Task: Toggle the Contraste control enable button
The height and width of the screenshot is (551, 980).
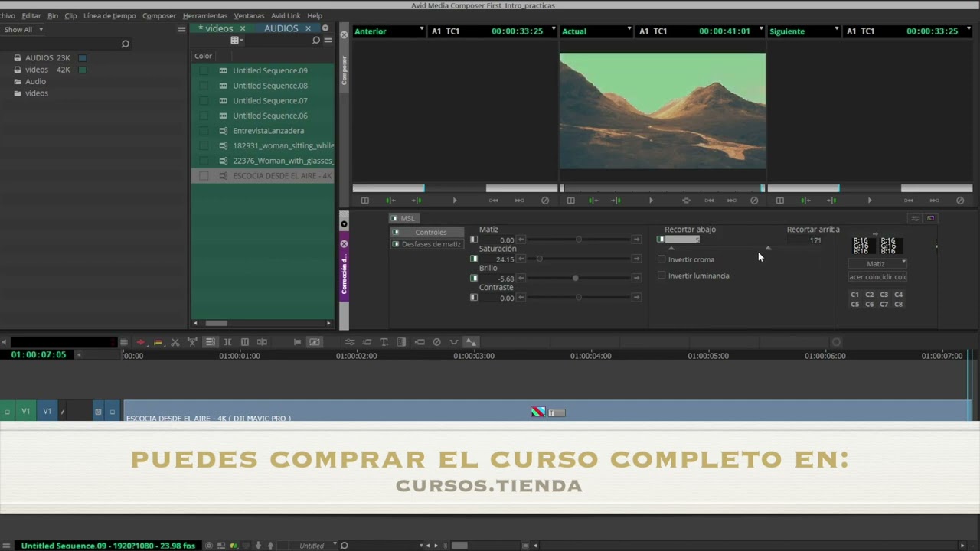Action: [x=474, y=297]
